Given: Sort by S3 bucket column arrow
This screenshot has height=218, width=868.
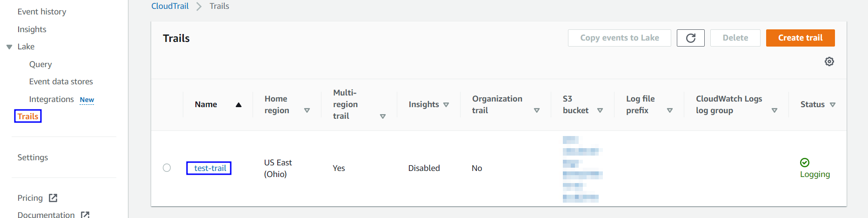Looking at the screenshot, I should 600,110.
